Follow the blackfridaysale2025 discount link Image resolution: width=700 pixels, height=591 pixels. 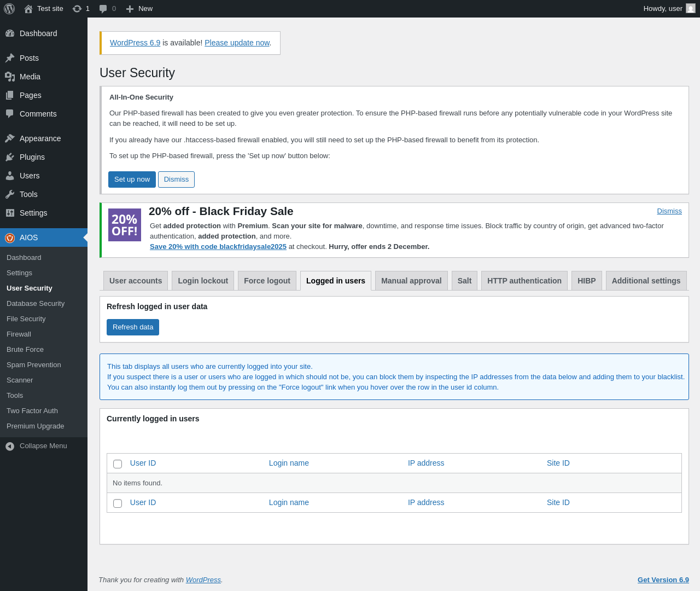(218, 247)
